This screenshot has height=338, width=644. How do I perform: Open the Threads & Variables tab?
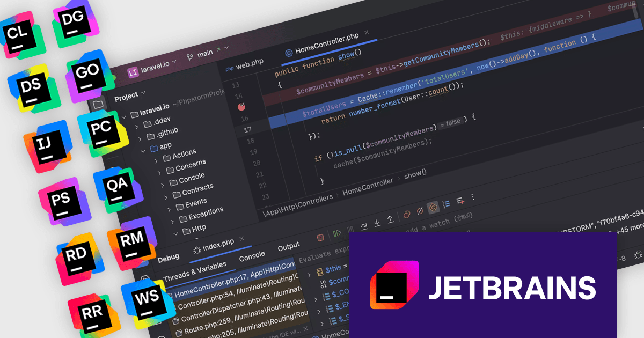[195, 270]
